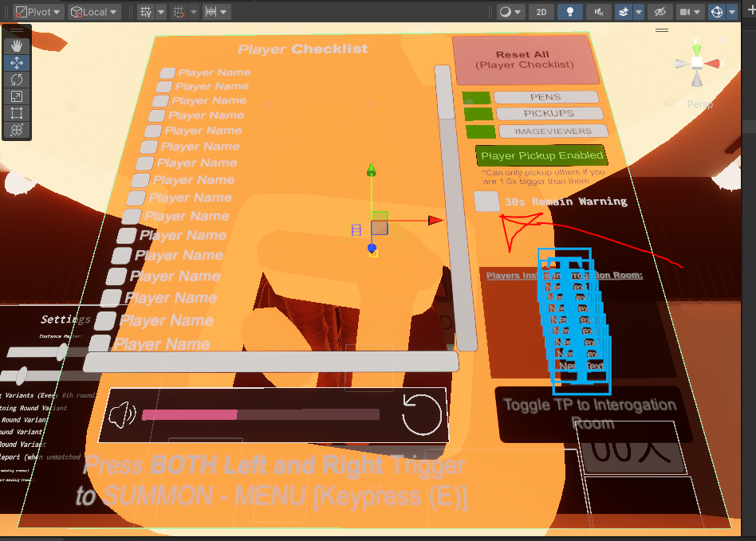Click the horizontal scrollbar below Player Checklist
Viewport: 756px width, 541px height.
coord(270,361)
